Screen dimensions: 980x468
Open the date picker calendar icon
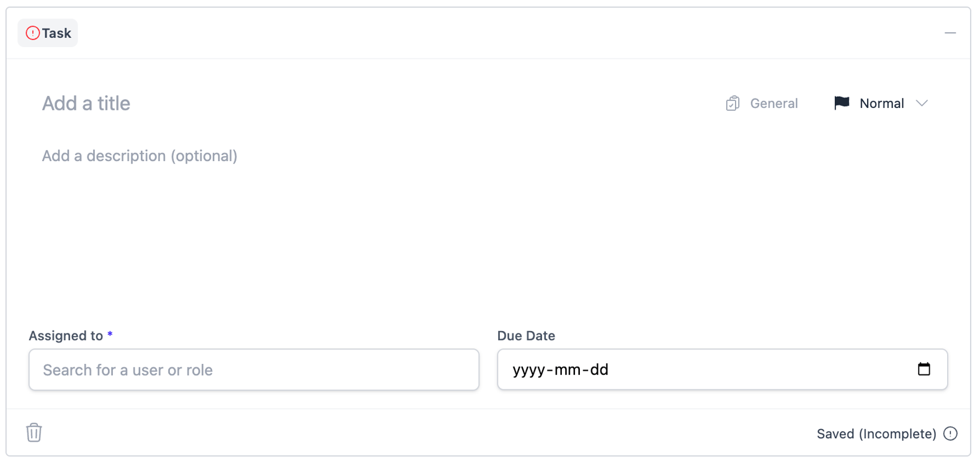coord(924,369)
